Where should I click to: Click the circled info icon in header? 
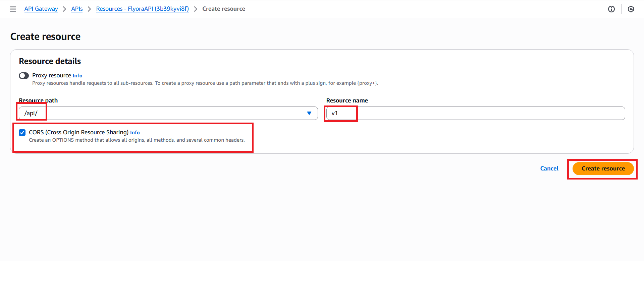(611, 9)
